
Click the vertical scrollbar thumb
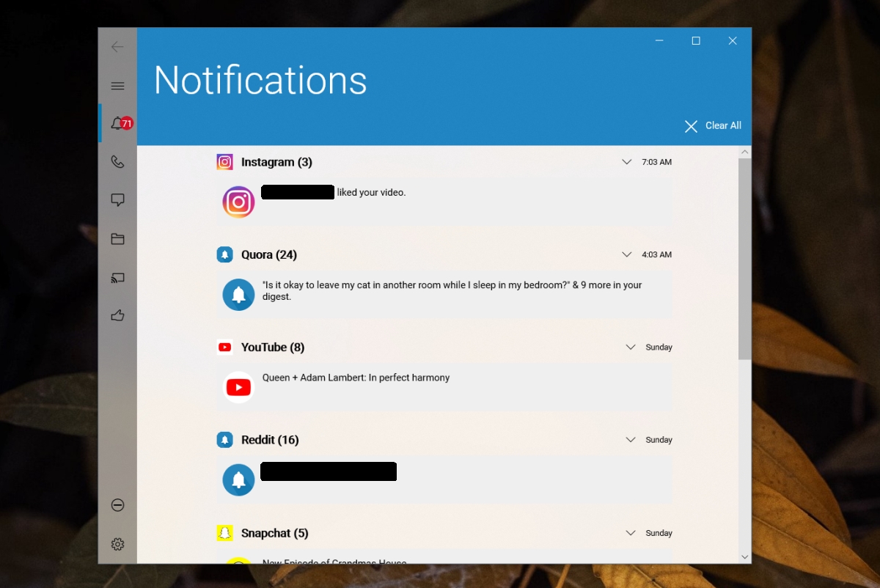(745, 258)
